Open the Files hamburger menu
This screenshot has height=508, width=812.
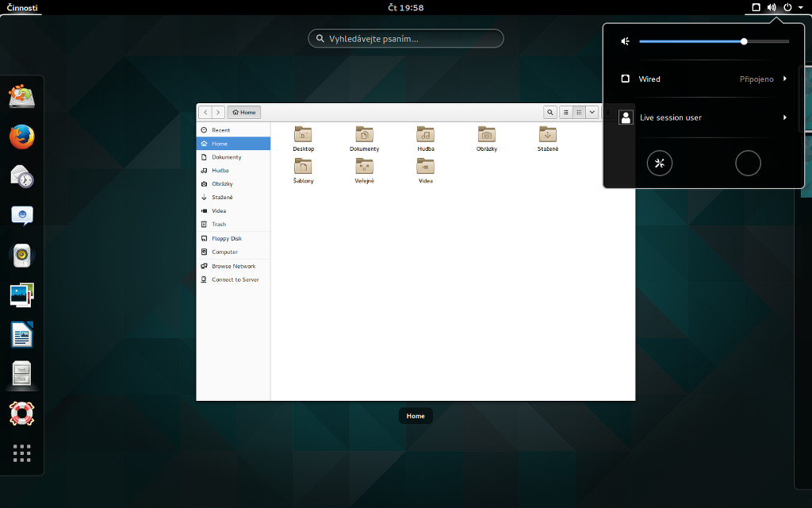click(x=608, y=112)
